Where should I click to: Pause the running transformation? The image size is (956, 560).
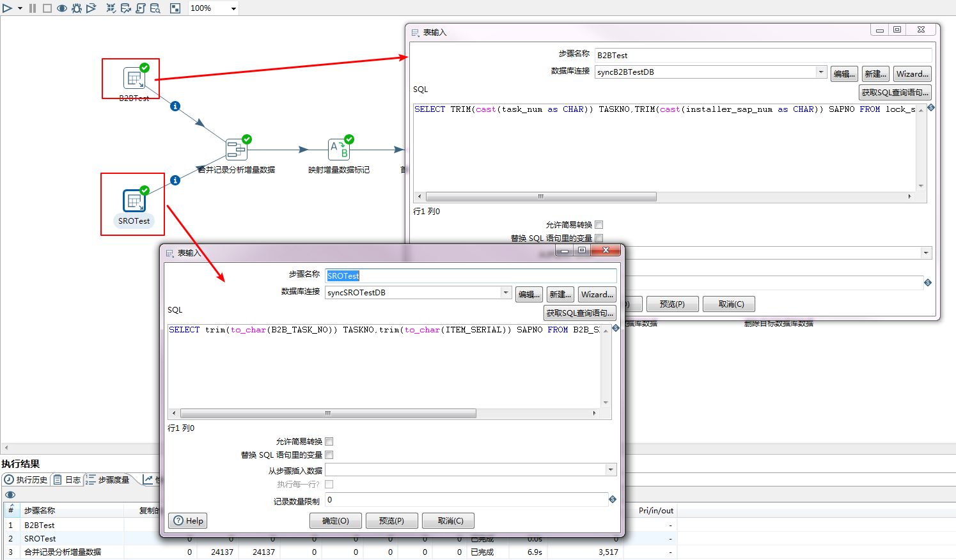pos(33,8)
